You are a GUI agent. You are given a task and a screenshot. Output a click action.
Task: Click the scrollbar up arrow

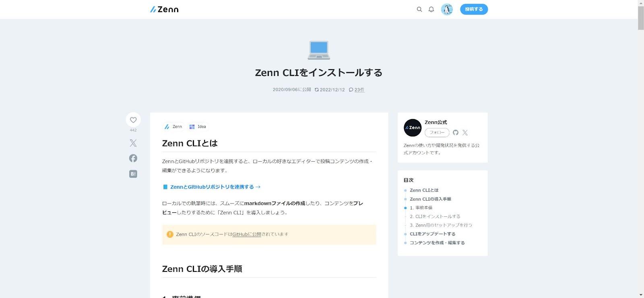click(x=641, y=3)
